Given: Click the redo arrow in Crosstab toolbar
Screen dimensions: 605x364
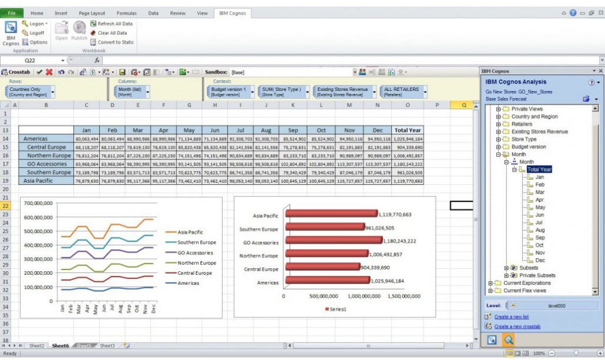Looking at the screenshot, I should (71, 72).
